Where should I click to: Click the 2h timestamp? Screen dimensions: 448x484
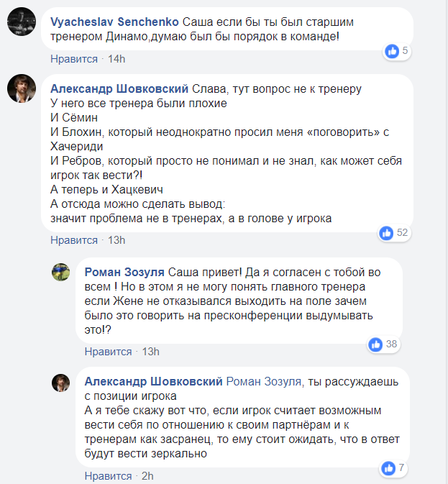point(147,476)
